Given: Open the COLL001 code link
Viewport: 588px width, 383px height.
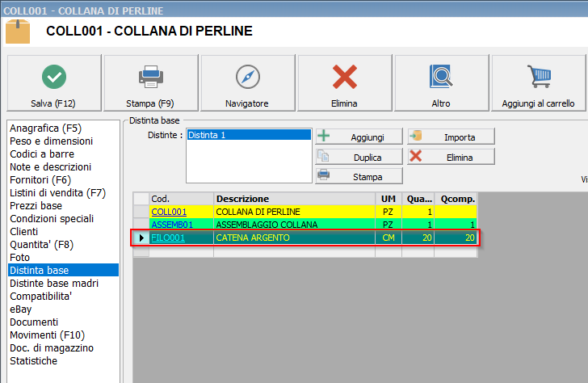Looking at the screenshot, I should click(169, 212).
